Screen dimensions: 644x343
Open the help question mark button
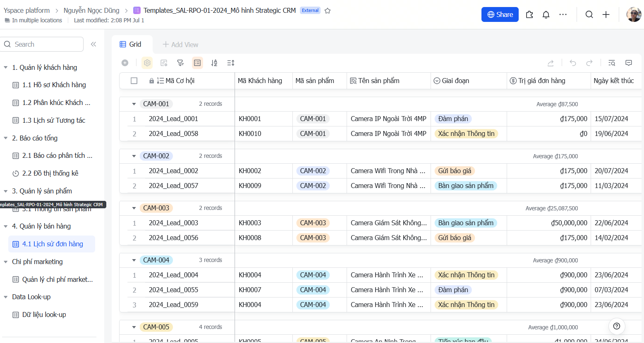[x=617, y=326]
